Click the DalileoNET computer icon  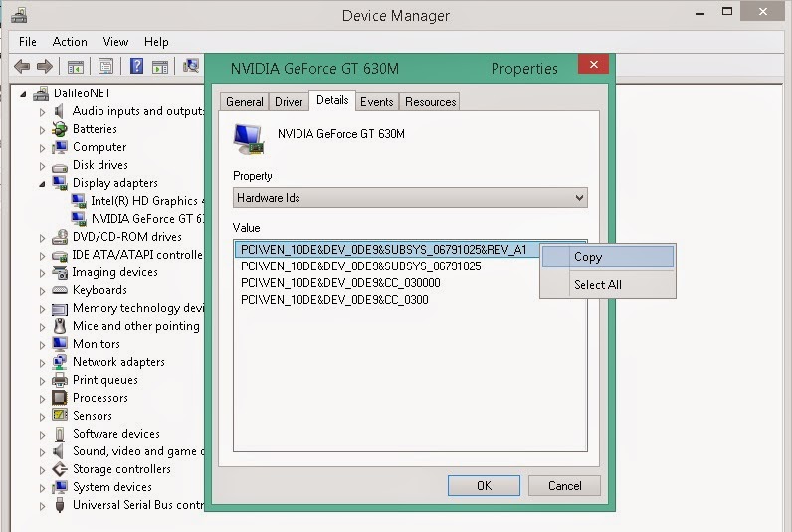point(41,93)
